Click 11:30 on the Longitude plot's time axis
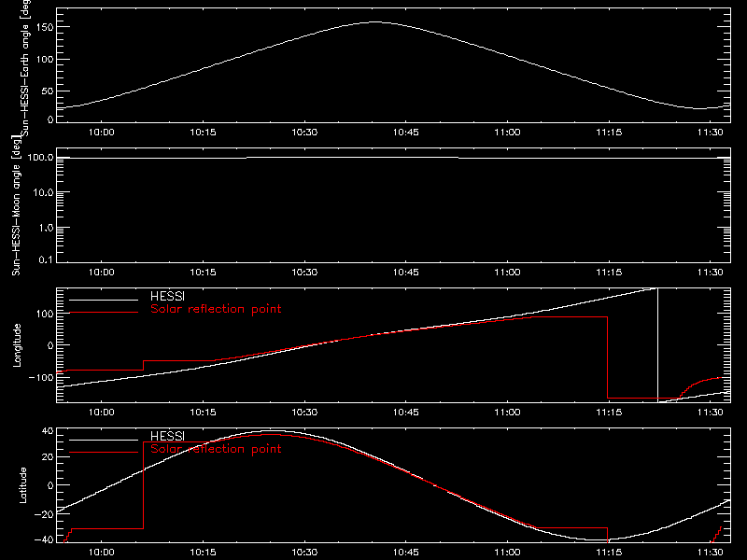The height and width of the screenshot is (560, 747). click(x=711, y=412)
